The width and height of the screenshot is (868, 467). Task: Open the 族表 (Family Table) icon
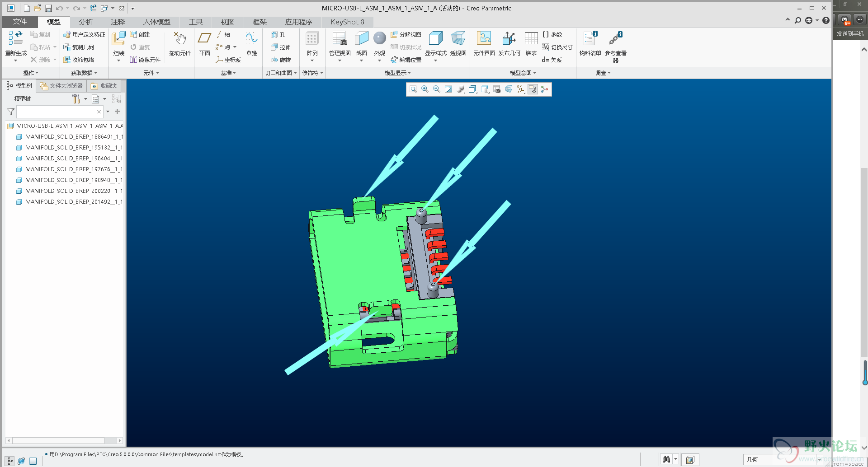click(x=531, y=38)
